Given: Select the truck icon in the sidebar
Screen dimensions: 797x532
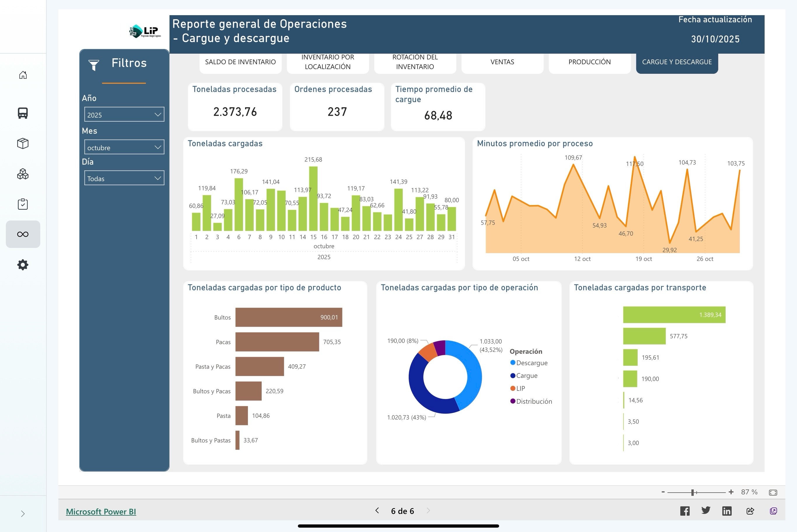Looking at the screenshot, I should 22,113.
